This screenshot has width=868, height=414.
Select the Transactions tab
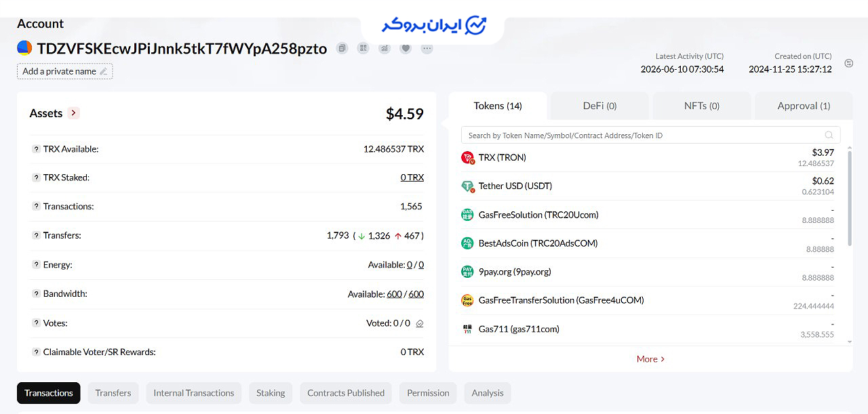point(49,393)
